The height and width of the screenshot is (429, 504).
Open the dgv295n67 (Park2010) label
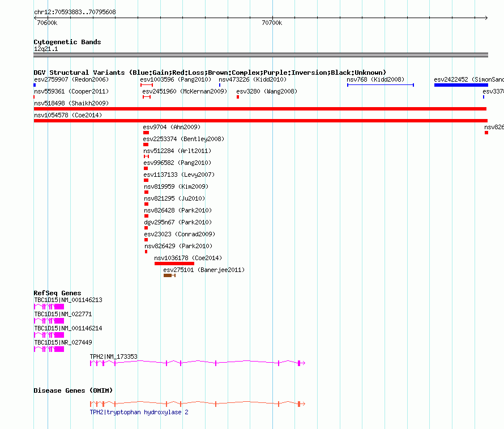point(178,222)
